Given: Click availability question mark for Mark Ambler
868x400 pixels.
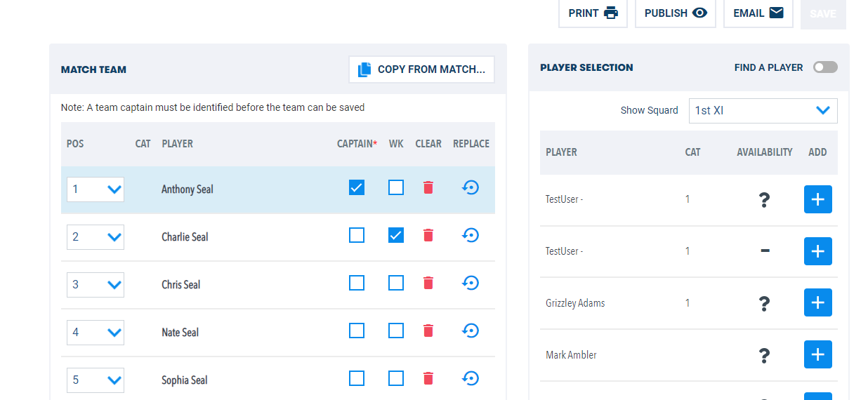Looking at the screenshot, I should pos(765,355).
